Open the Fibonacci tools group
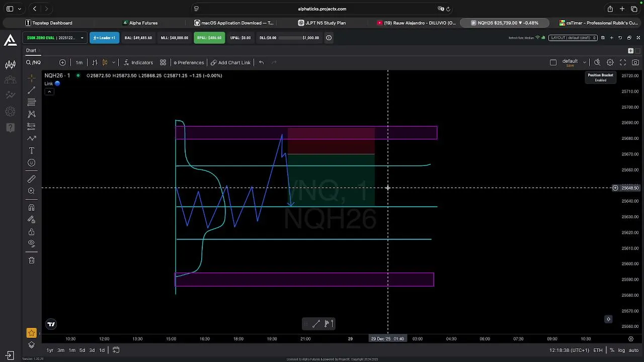This screenshot has width=644, height=362. (x=31, y=102)
